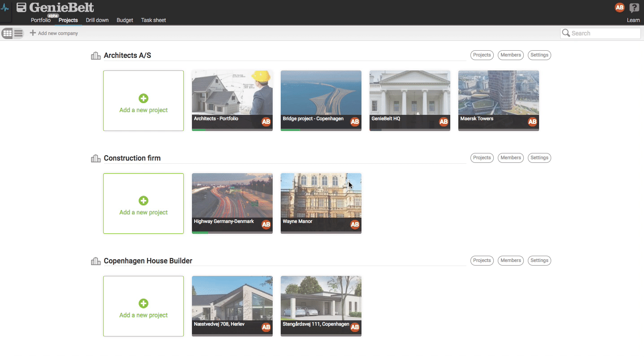Click the Construction firm company name
Viewport: 644px width, 358px height.
(x=132, y=158)
